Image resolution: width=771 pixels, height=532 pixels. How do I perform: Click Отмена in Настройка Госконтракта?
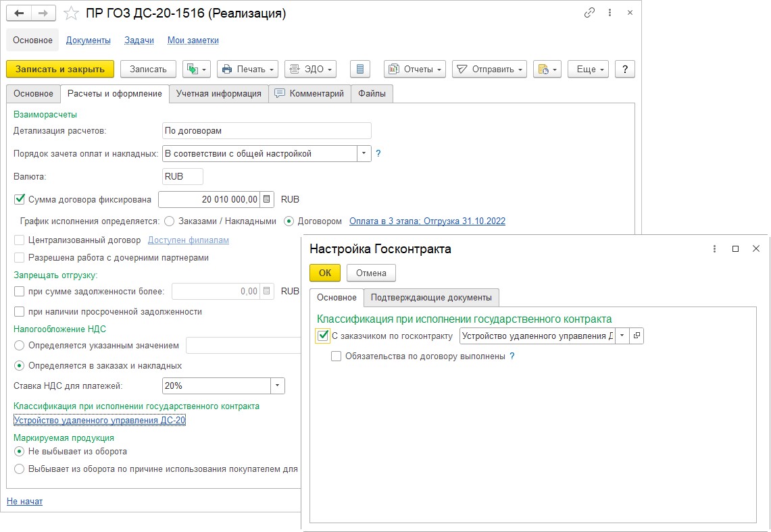click(371, 273)
